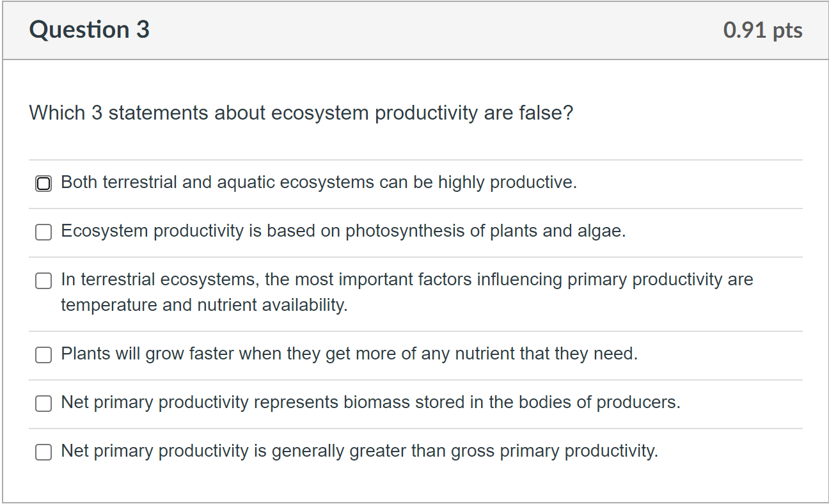This screenshot has width=829, height=504.
Task: Click the 'Net primary productivity represents biomass' label
Action: click(x=370, y=403)
